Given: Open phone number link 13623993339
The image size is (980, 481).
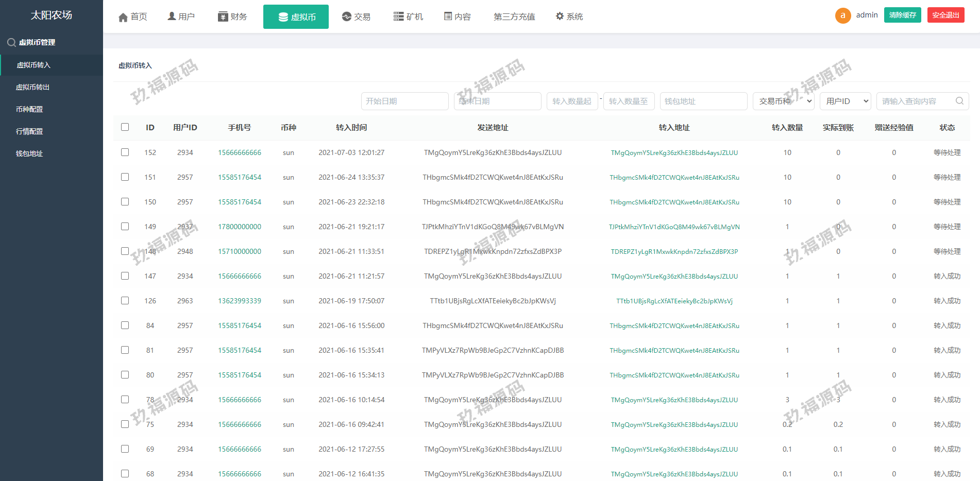Looking at the screenshot, I should tap(239, 301).
